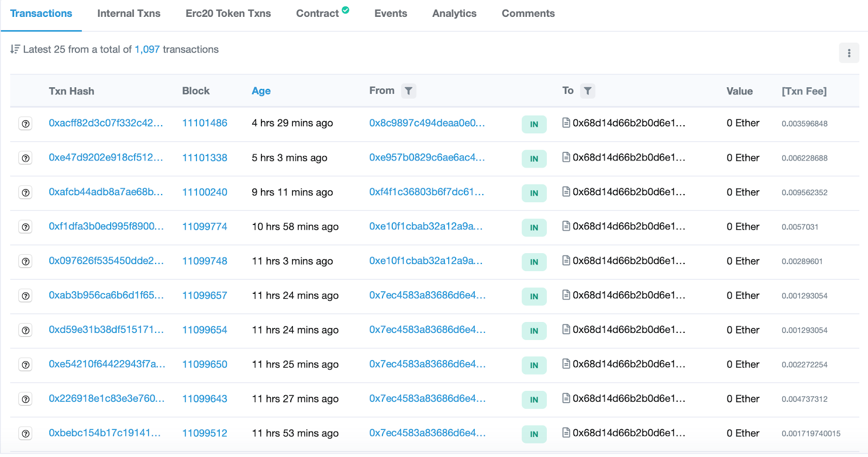The height and width of the screenshot is (457, 868).
Task: Open preview icon for 0x097626f535450dde2 row
Action: point(25,261)
